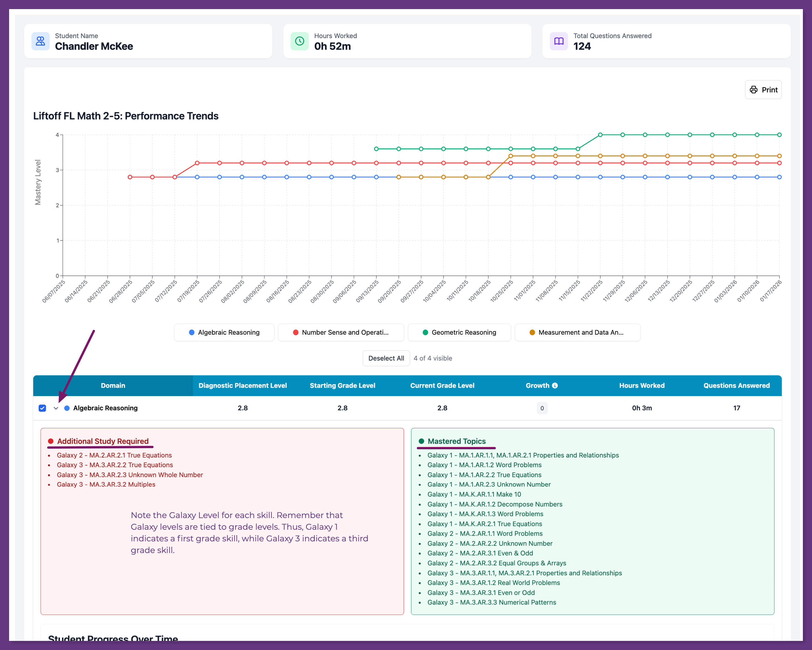Image resolution: width=812 pixels, height=650 pixels.
Task: Click the Galaxy 3 Multiples study topic
Action: tap(106, 484)
